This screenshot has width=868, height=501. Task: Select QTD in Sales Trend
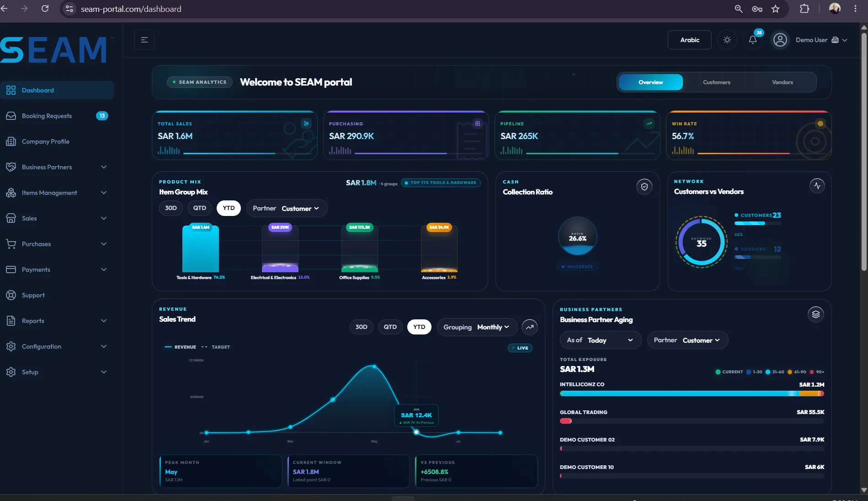tap(390, 327)
